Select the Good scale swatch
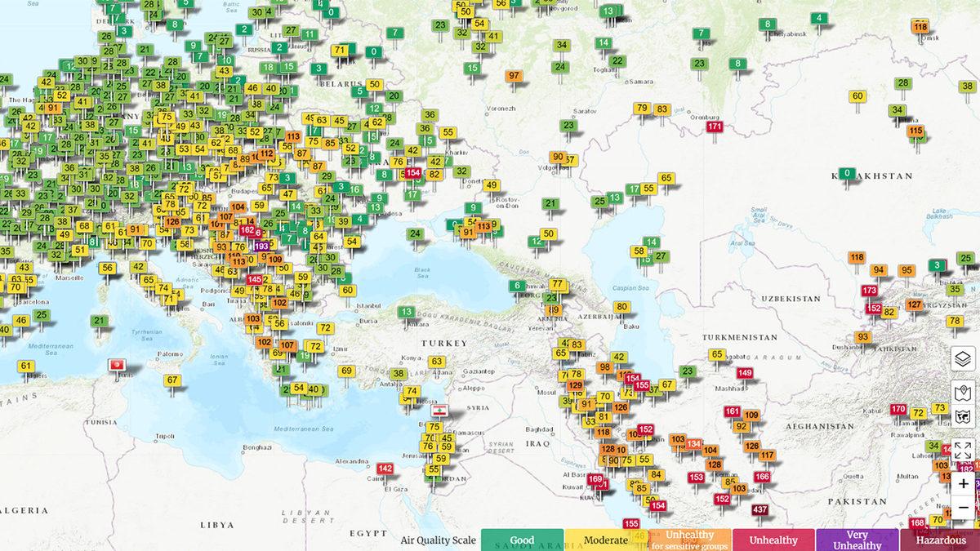Screen dimensions: 980x551 pos(522,540)
